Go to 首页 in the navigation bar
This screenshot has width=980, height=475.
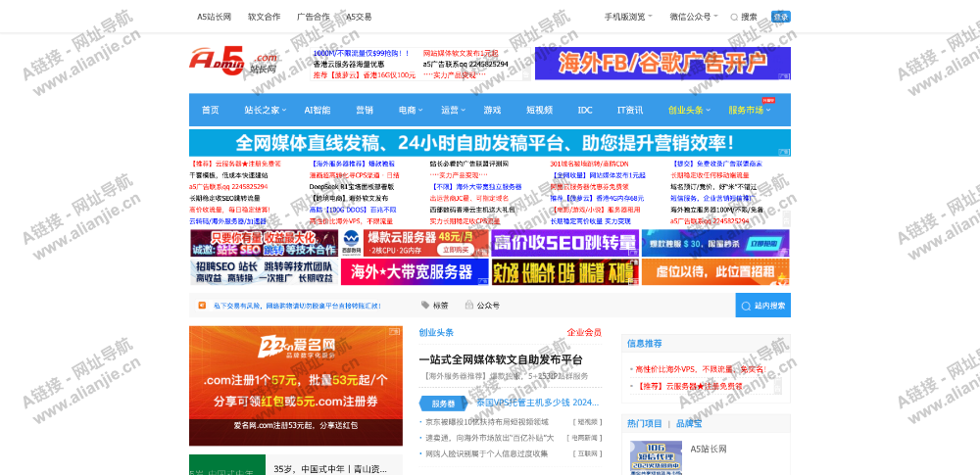click(x=210, y=110)
